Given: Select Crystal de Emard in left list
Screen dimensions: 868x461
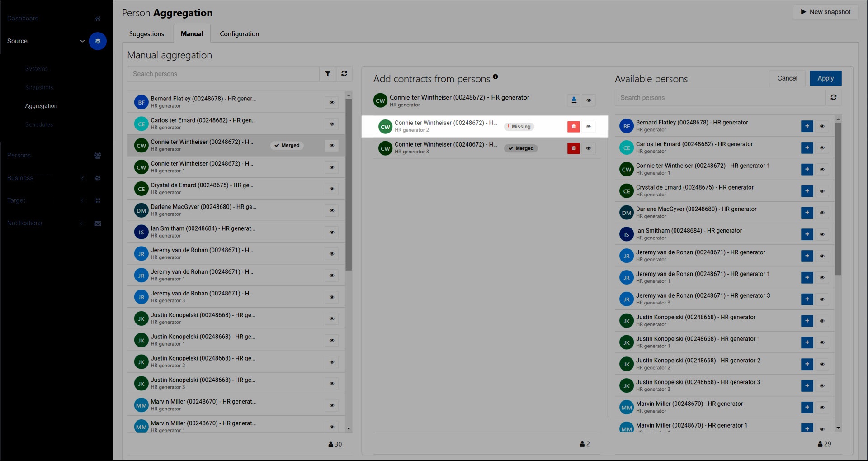Looking at the screenshot, I should [x=236, y=189].
